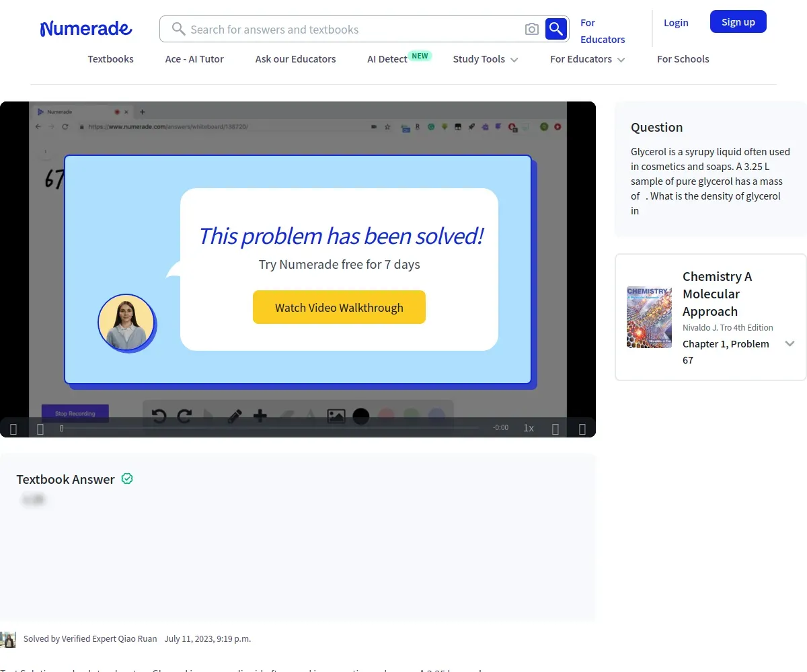Click the video icon right of 1x
This screenshot has width=807, height=672.
[x=555, y=429]
